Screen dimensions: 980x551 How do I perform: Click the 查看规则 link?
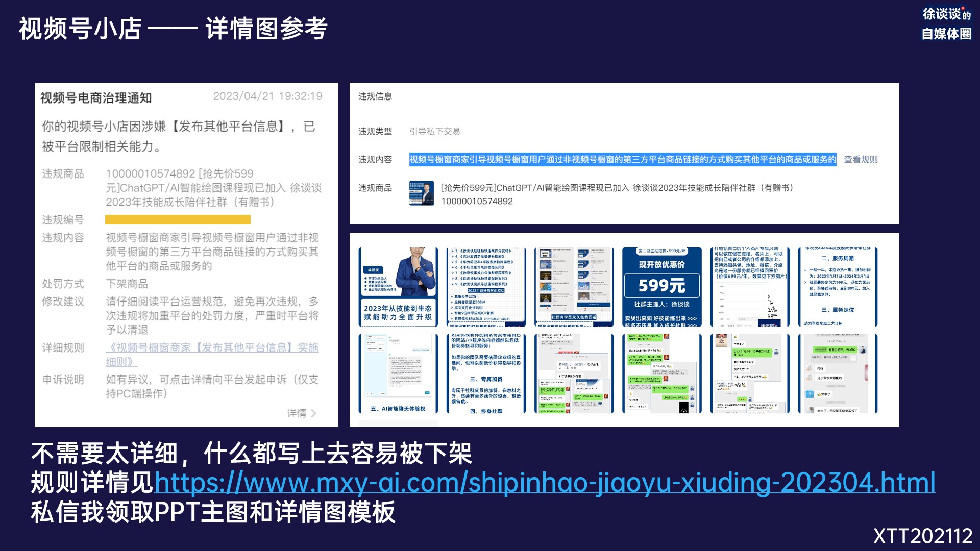click(x=861, y=160)
